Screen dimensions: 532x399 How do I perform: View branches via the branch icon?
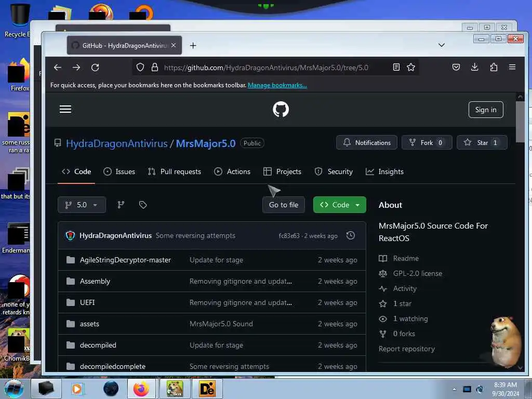click(x=121, y=205)
